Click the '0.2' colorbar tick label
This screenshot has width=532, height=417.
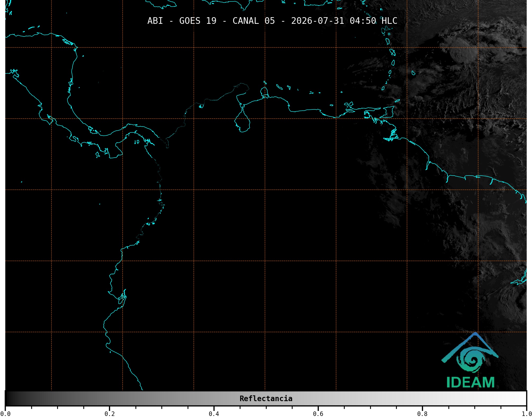[x=110, y=414]
